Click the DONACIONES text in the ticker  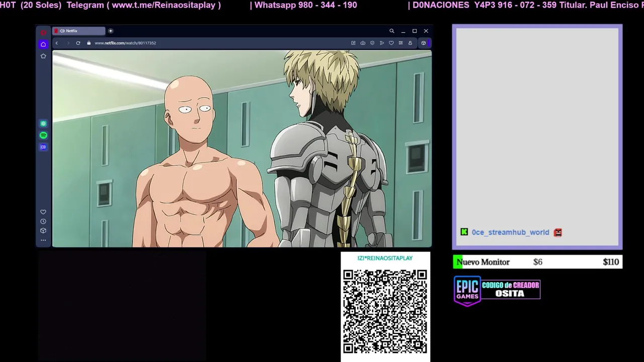441,5
